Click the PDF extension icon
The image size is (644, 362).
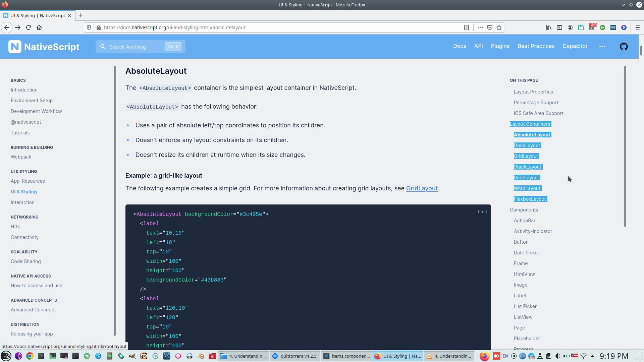[613, 27]
